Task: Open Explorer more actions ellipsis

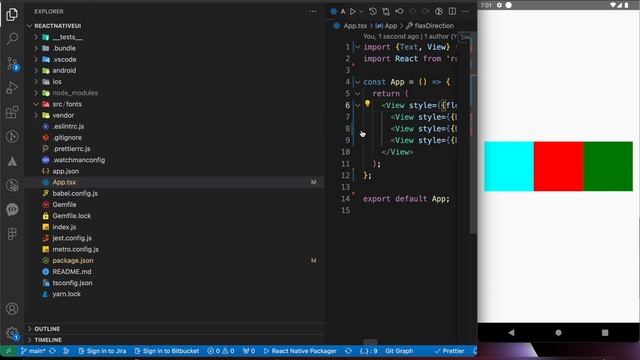Action: pyautogui.click(x=313, y=11)
